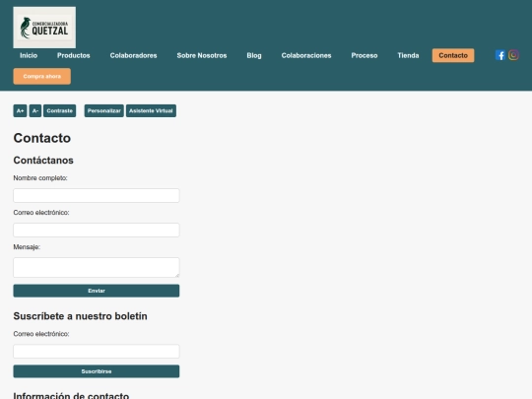Viewport: 532px width, 399px height.
Task: Click the Información de contacto heading
Action: (71, 395)
